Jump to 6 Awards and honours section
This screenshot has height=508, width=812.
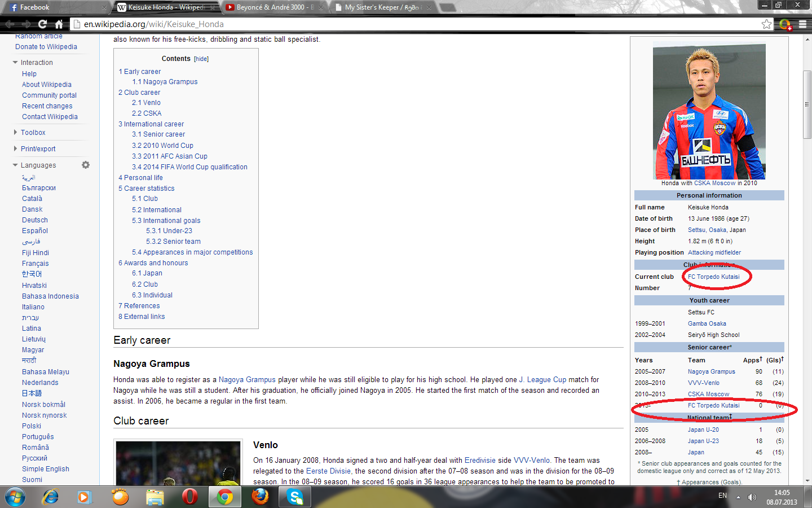153,263
